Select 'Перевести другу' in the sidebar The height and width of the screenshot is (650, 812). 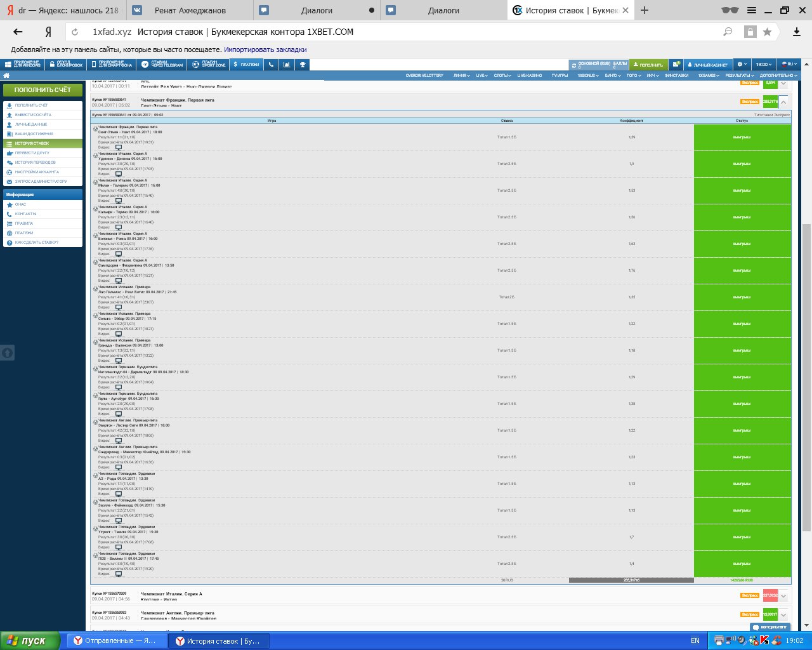pyautogui.click(x=43, y=153)
